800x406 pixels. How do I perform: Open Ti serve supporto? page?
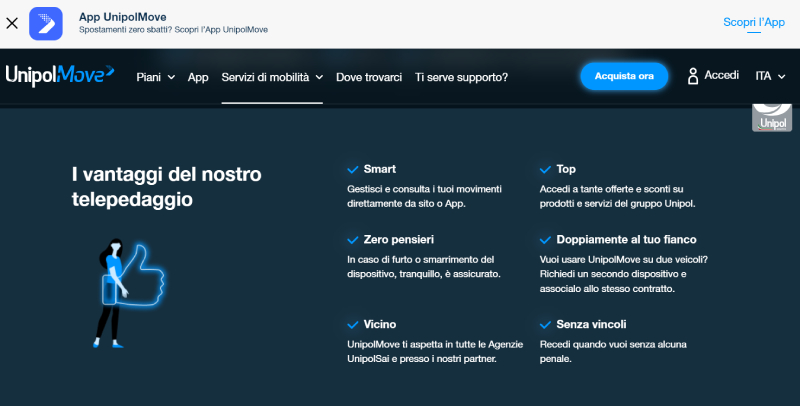point(461,77)
